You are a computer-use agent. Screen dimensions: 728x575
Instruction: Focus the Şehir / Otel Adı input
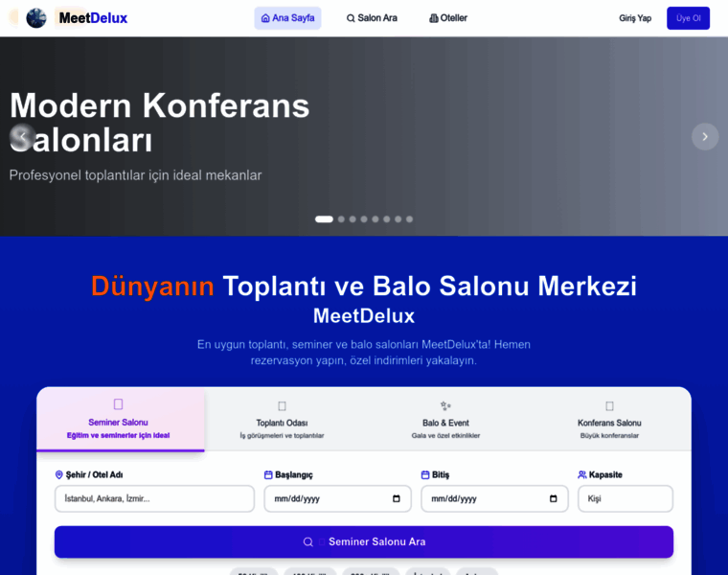(154, 499)
